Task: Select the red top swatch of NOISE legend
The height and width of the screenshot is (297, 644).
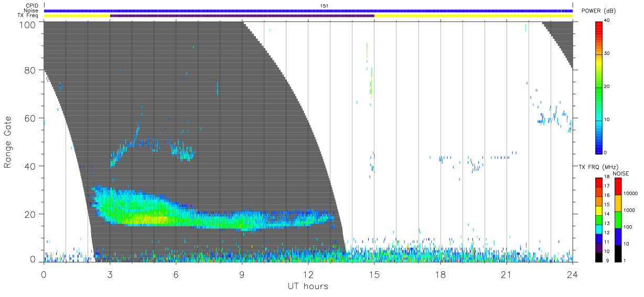Action: tap(618, 186)
